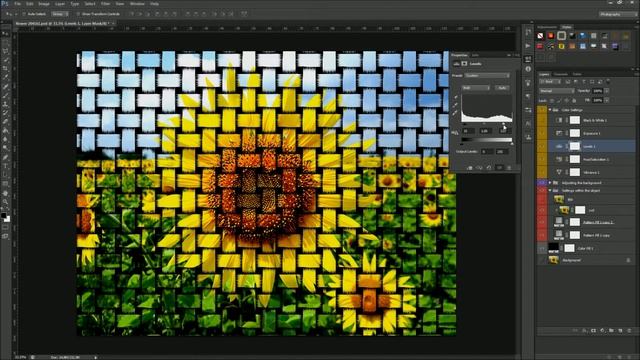The image size is (640, 360).
Task: Toggle layer visibility in Properties panel
Action: 499,168
